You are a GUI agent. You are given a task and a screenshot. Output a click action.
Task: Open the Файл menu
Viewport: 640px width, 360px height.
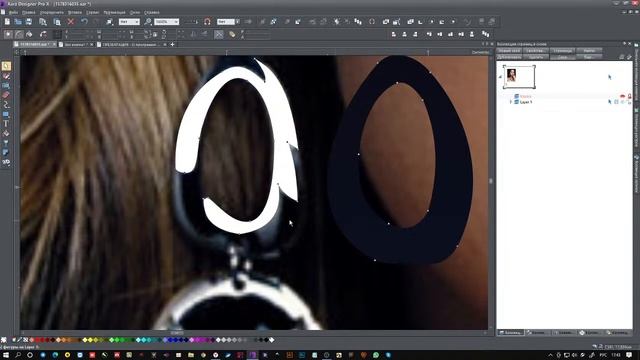13,13
